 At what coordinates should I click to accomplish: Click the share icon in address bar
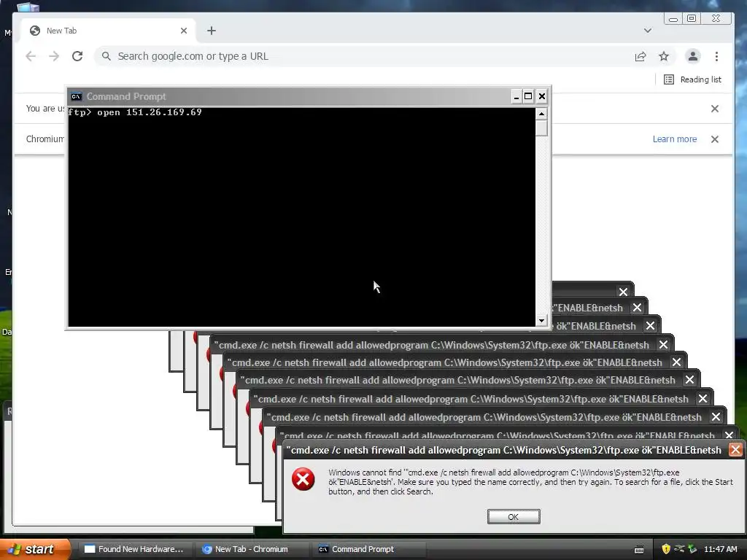click(640, 56)
